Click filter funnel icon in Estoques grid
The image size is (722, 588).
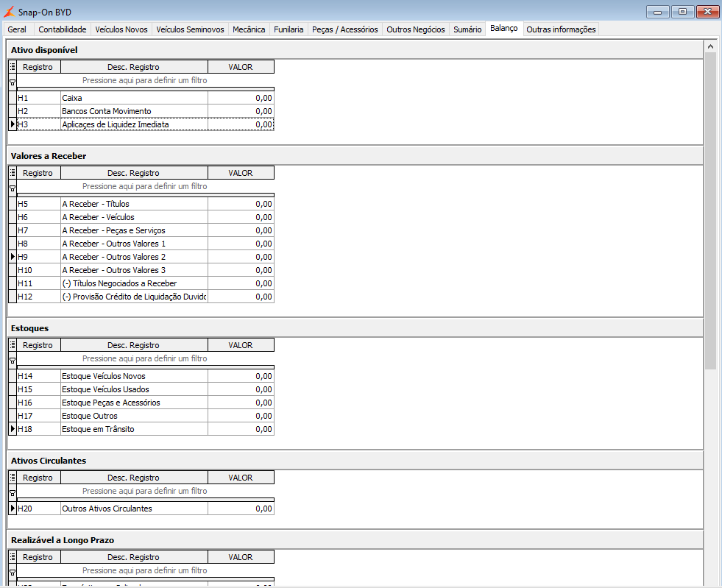[x=13, y=361]
